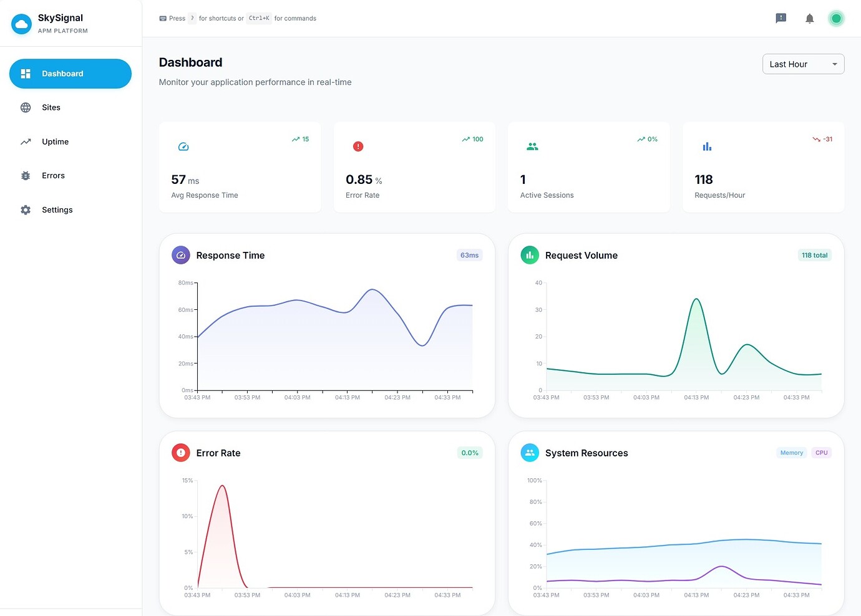
Task: Click the 118 total badge
Action: (814, 255)
